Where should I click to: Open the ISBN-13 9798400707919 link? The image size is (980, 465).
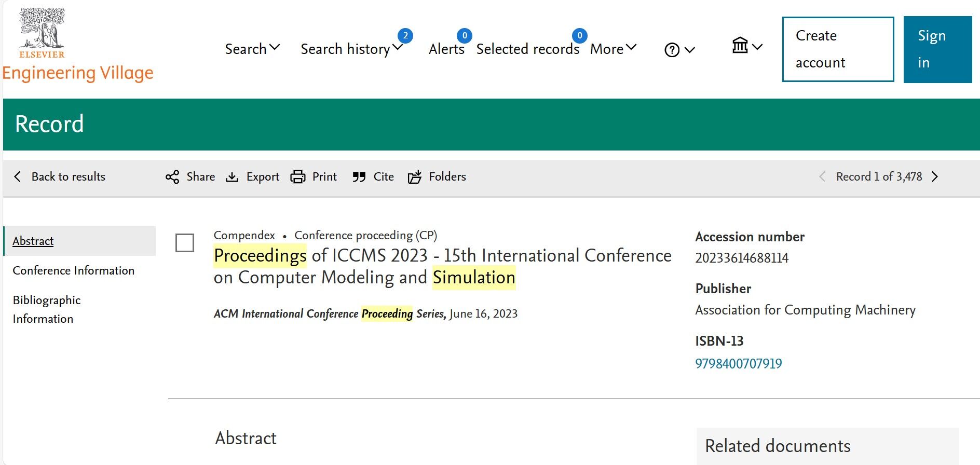tap(739, 363)
